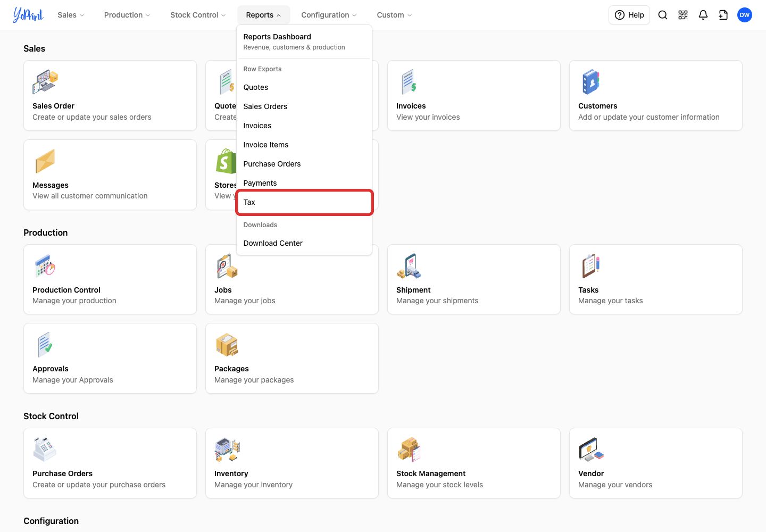Select Sales Orders in Reports menu
This screenshot has width=766, height=532.
point(304,106)
